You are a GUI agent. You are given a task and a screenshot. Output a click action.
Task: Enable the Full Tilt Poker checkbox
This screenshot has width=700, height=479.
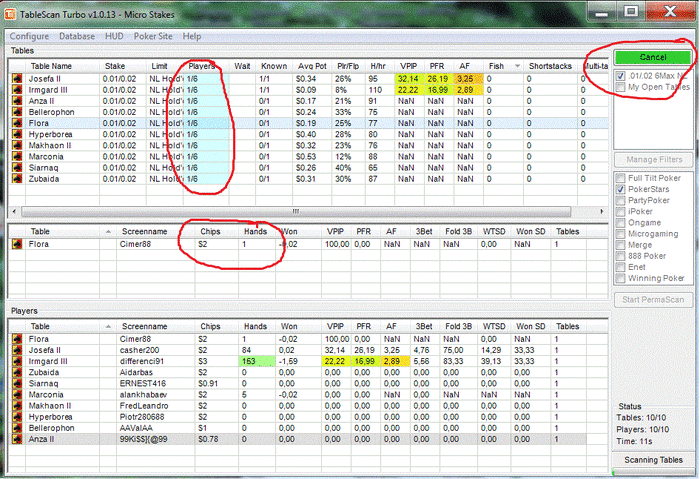point(620,178)
